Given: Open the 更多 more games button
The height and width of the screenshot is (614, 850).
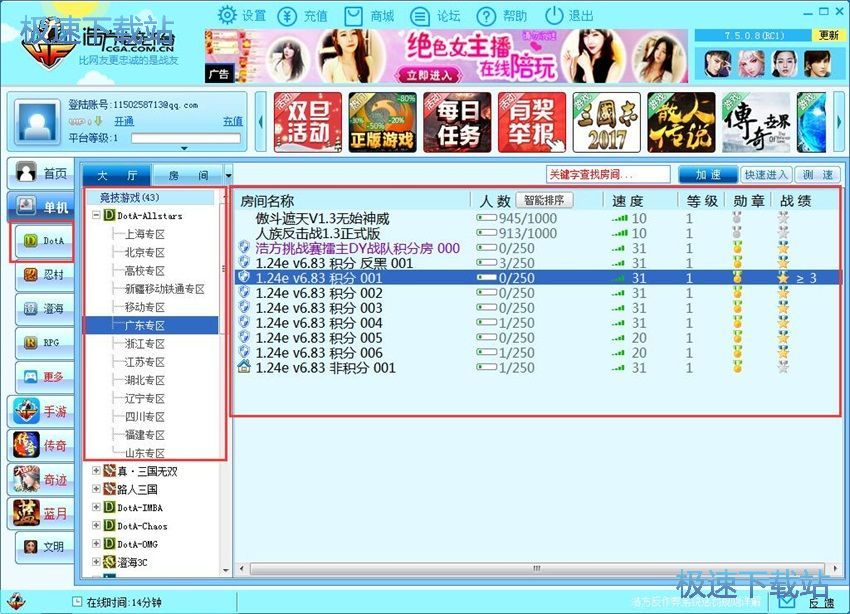Looking at the screenshot, I should pos(44,377).
